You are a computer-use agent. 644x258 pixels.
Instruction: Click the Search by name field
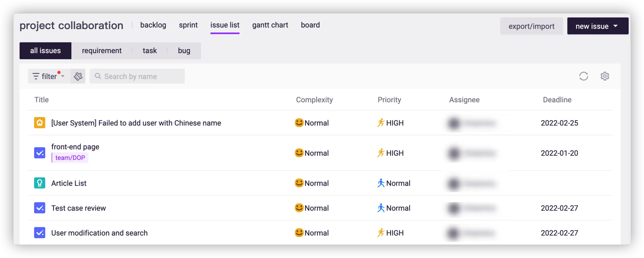137,76
